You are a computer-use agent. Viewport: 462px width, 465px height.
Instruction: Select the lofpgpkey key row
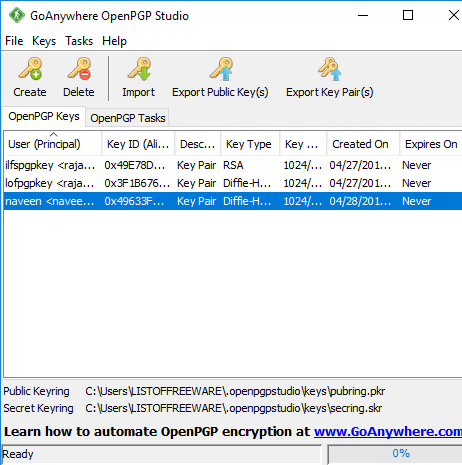click(x=233, y=183)
